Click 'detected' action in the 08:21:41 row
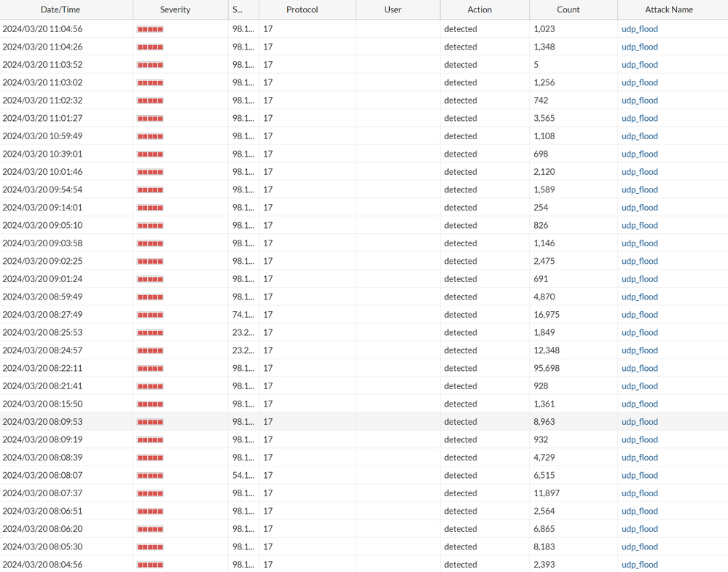 tap(460, 386)
